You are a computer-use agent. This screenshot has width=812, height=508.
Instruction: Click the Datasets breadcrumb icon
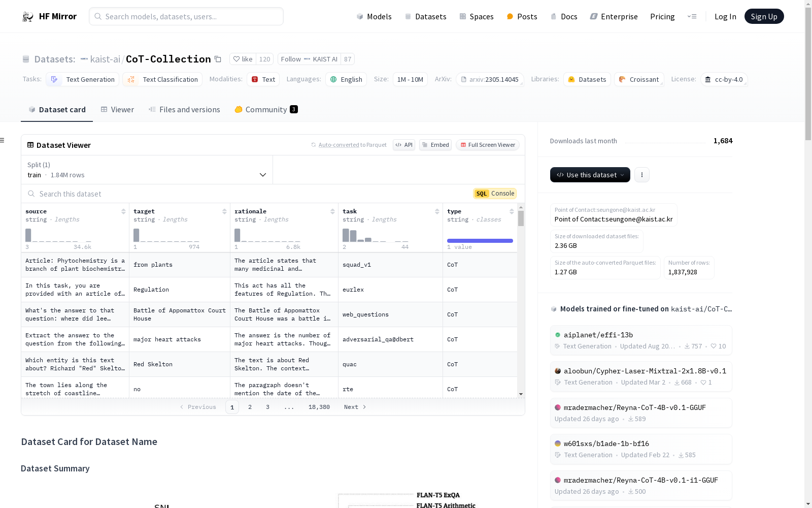coord(26,59)
